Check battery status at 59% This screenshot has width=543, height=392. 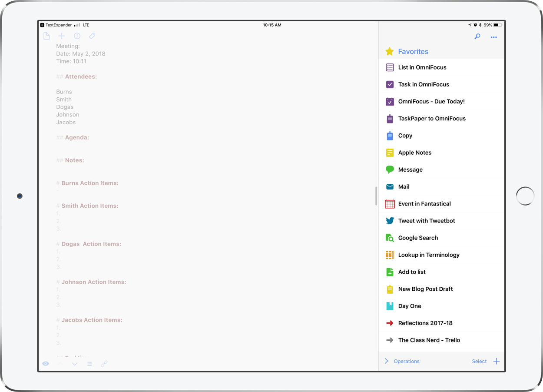pos(493,25)
